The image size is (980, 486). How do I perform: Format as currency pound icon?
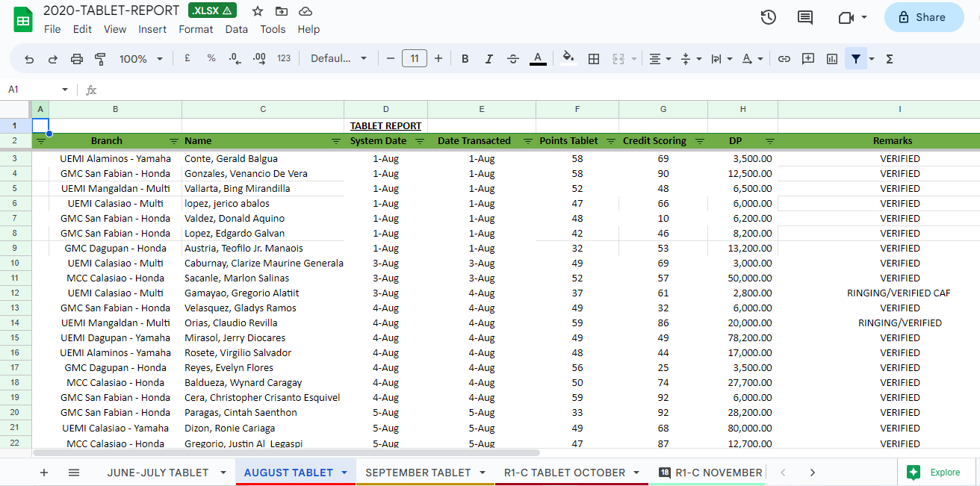187,58
